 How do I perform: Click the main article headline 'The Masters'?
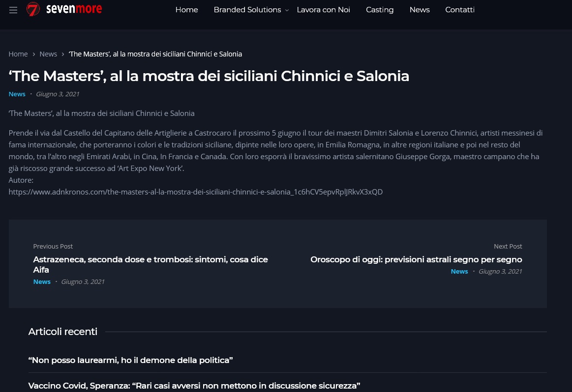[209, 76]
